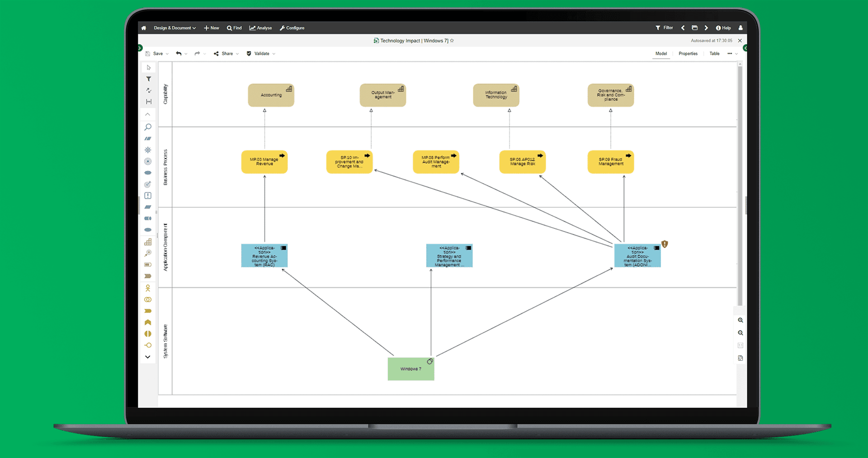Open the search magnifier tool in the sidebar
Screen dimensions: 868x458
pyautogui.click(x=148, y=127)
